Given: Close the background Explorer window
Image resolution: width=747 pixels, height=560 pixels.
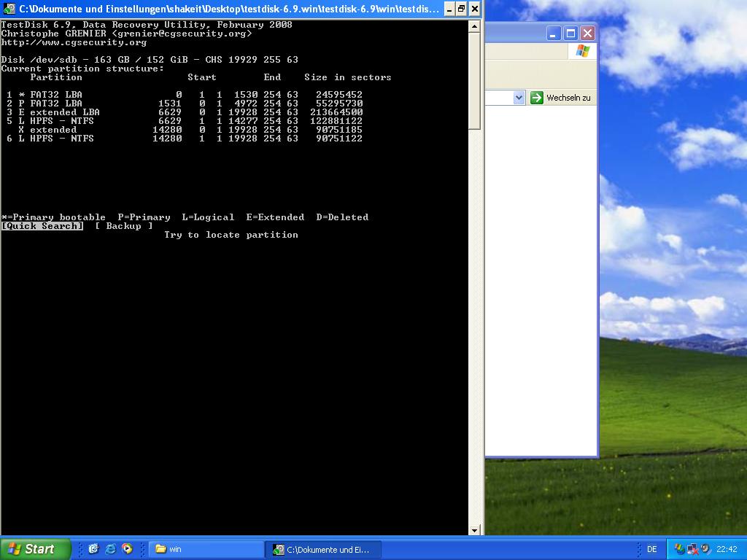Looking at the screenshot, I should coord(587,34).
